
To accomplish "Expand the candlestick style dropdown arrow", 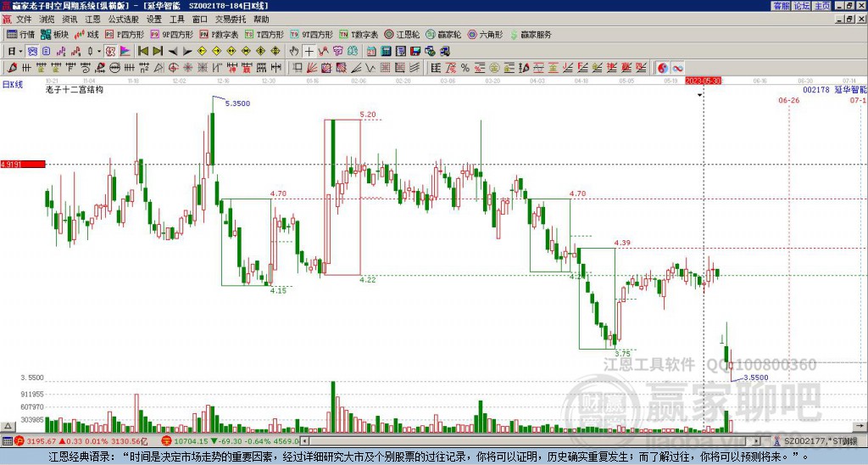I will coord(99,51).
